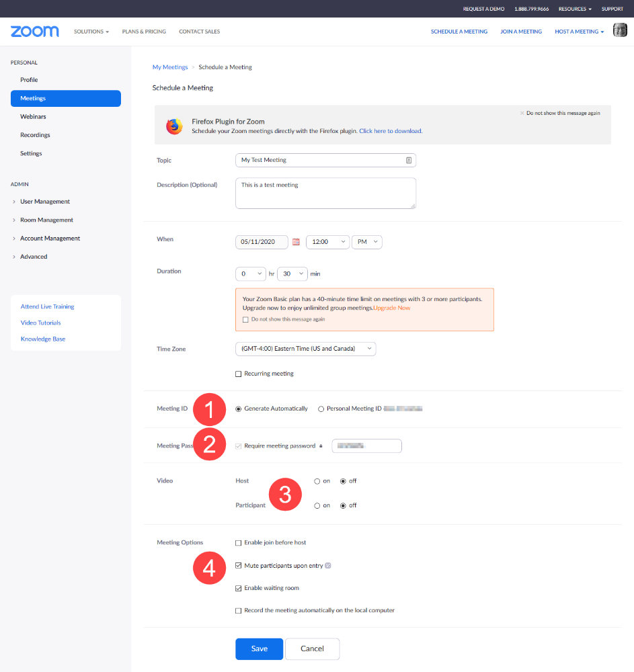The image size is (634, 672).
Task: Open the duration minutes dropdown
Action: [x=292, y=274]
